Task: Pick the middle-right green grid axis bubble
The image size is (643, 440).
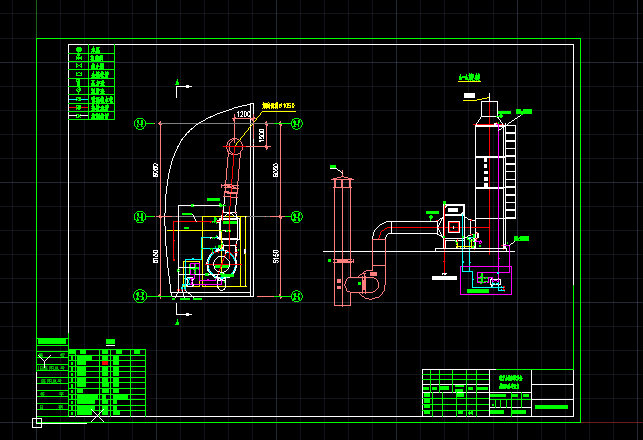Action: pos(297,217)
